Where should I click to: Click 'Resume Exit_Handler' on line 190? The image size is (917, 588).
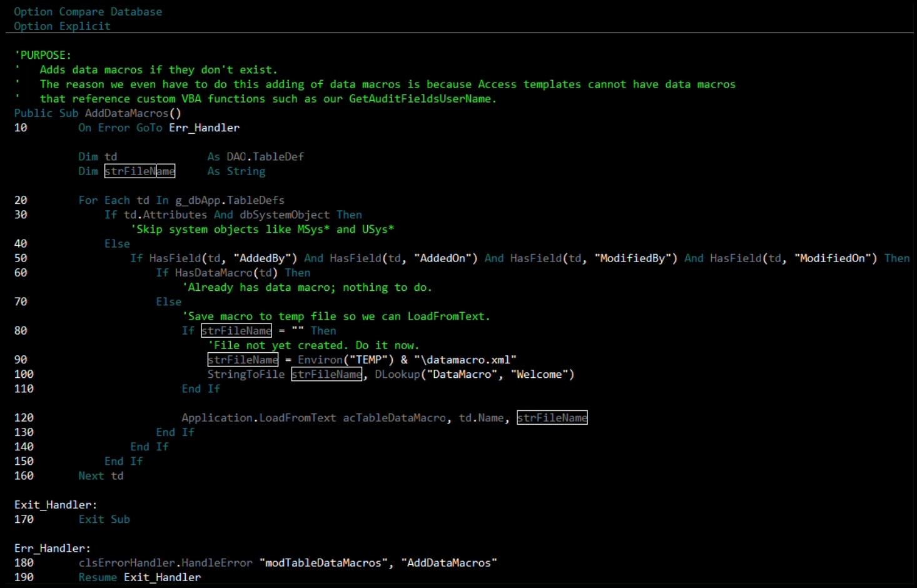(139, 577)
